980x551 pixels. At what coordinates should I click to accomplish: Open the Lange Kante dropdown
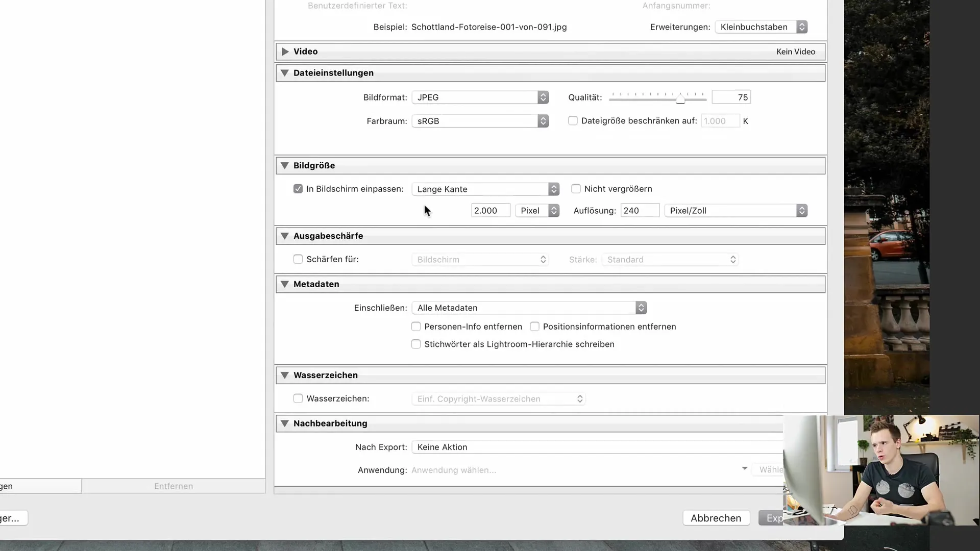point(485,189)
